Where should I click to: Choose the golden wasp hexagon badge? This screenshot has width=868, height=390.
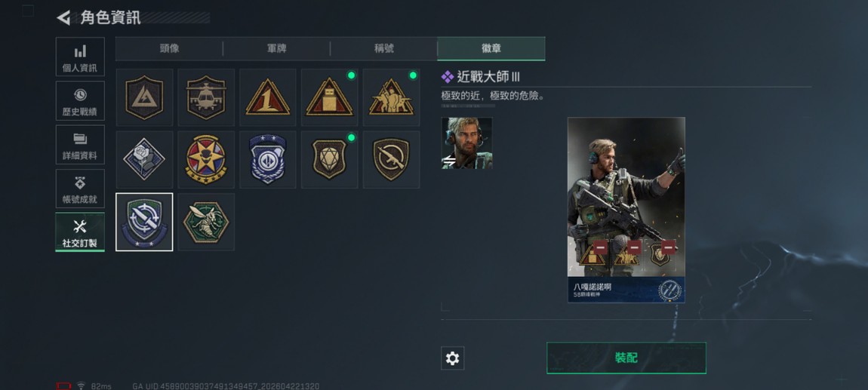click(206, 222)
